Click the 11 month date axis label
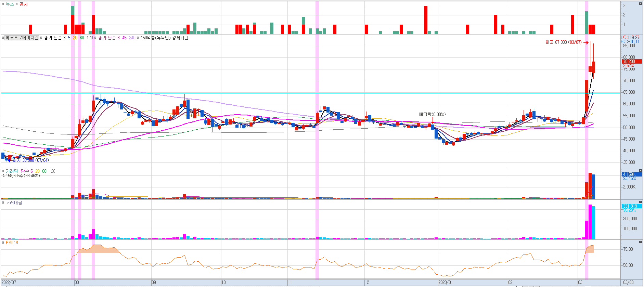644x287 pixels. coord(290,283)
